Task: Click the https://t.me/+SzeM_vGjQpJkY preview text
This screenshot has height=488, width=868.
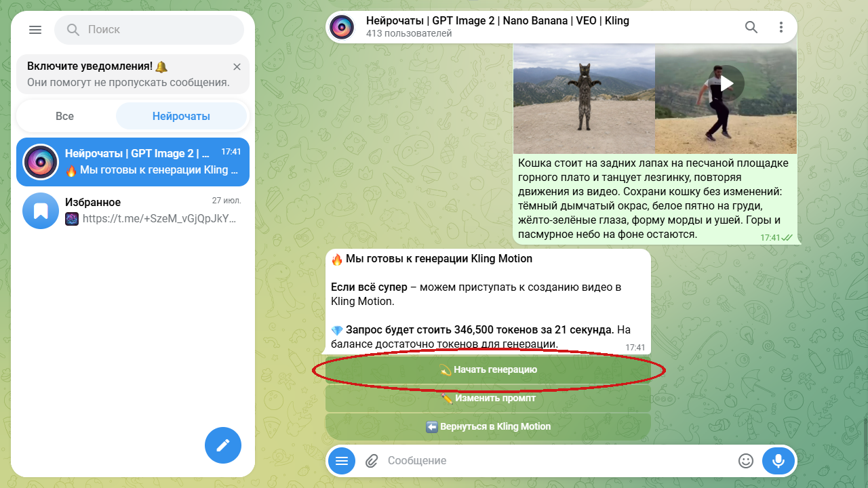Action: [x=159, y=219]
